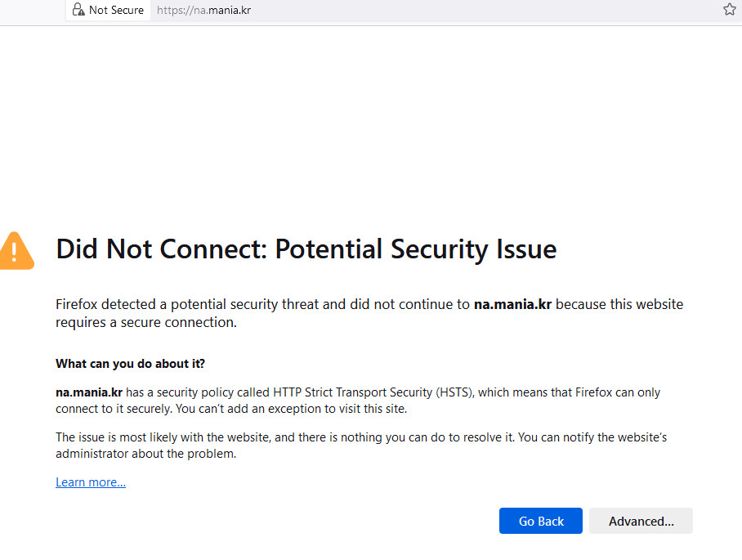
Task: Click "The issue is most likely with the website" text
Action: point(163,437)
